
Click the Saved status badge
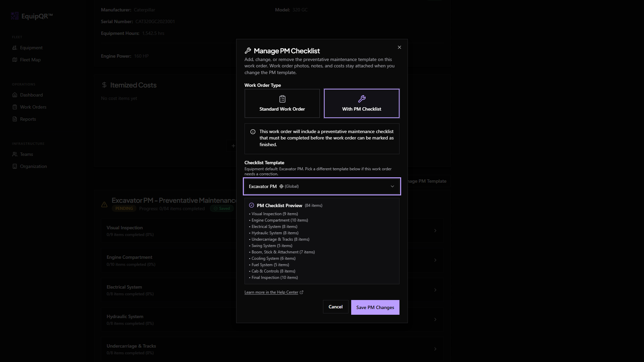point(222,208)
